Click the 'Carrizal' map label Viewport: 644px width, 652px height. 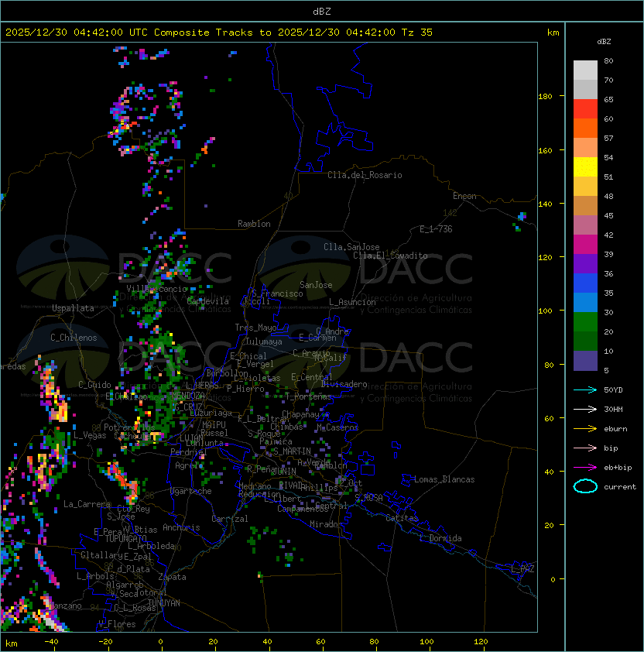click(229, 519)
